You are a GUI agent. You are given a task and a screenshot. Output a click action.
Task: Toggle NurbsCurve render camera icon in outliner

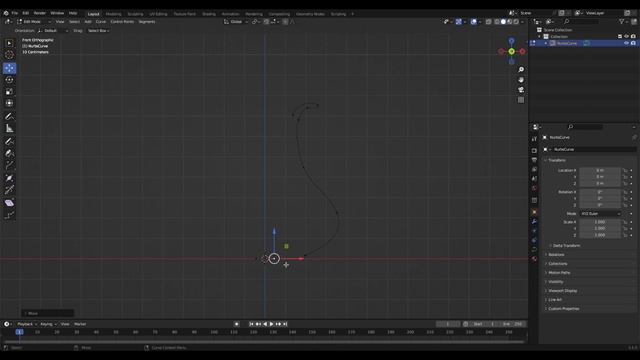point(633,43)
